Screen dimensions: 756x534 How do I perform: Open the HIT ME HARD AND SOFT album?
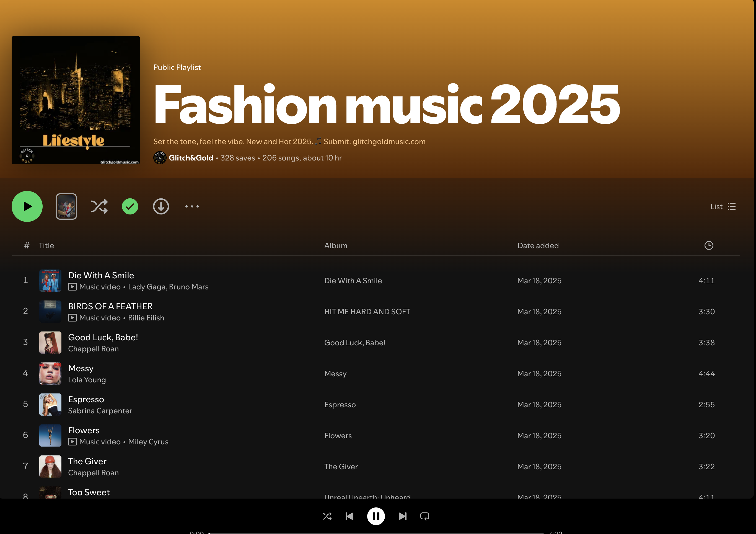pos(367,312)
